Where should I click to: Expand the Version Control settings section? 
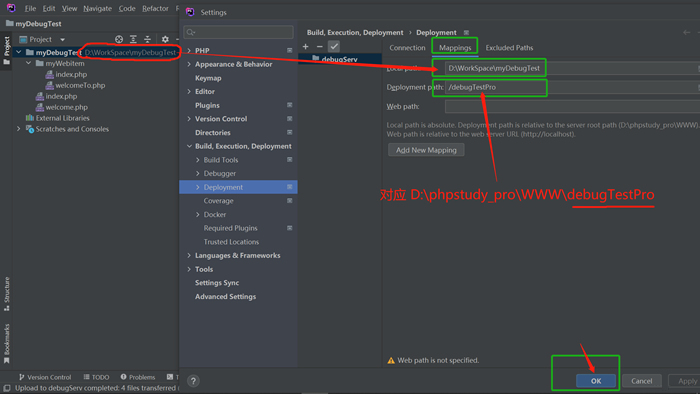pyautogui.click(x=189, y=119)
